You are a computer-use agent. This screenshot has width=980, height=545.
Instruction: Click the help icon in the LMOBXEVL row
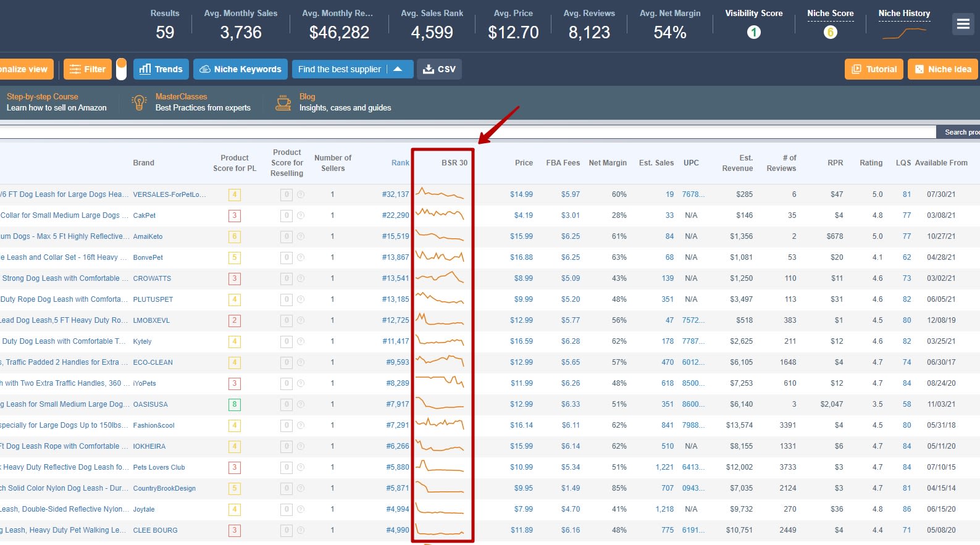[301, 320]
